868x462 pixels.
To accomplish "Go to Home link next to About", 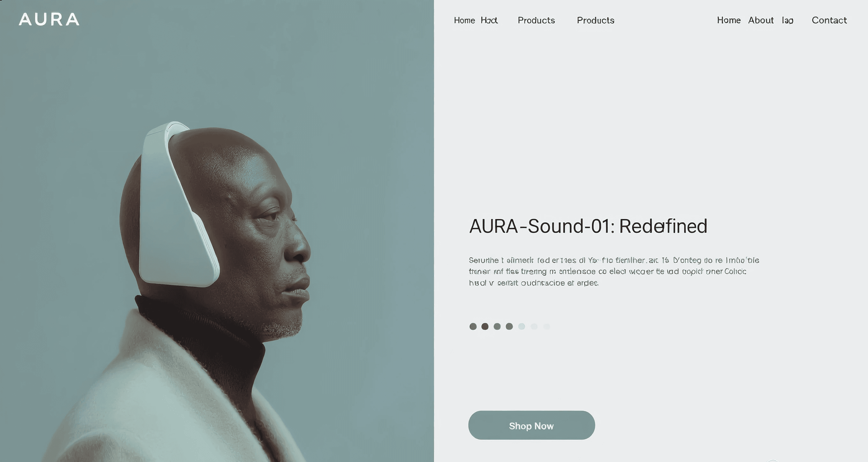I will point(729,20).
